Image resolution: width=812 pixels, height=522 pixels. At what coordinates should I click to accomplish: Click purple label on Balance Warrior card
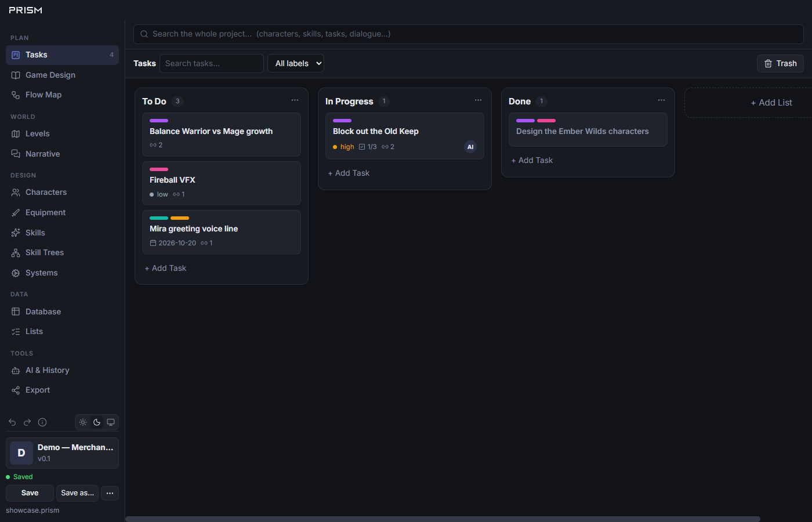tap(159, 121)
